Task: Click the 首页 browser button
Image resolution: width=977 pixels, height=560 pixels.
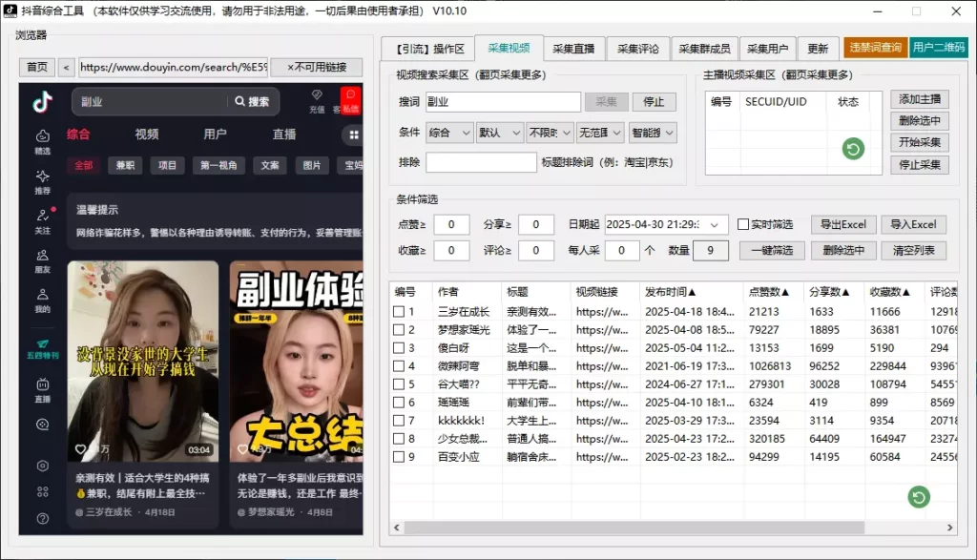Action: click(x=37, y=68)
